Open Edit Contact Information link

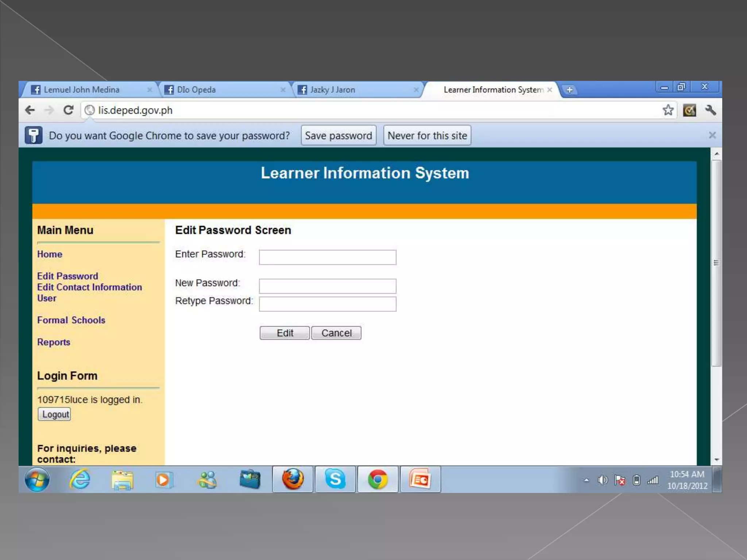(89, 287)
